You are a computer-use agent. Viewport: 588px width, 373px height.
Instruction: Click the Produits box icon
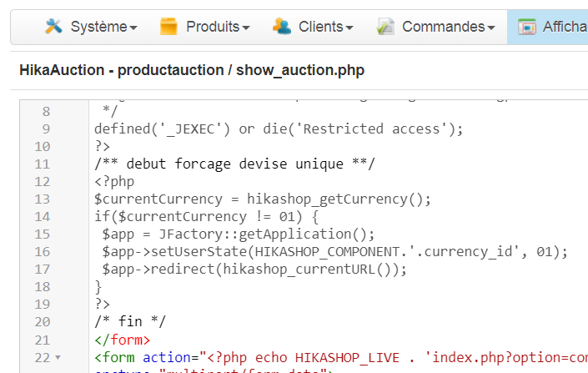[x=169, y=27]
